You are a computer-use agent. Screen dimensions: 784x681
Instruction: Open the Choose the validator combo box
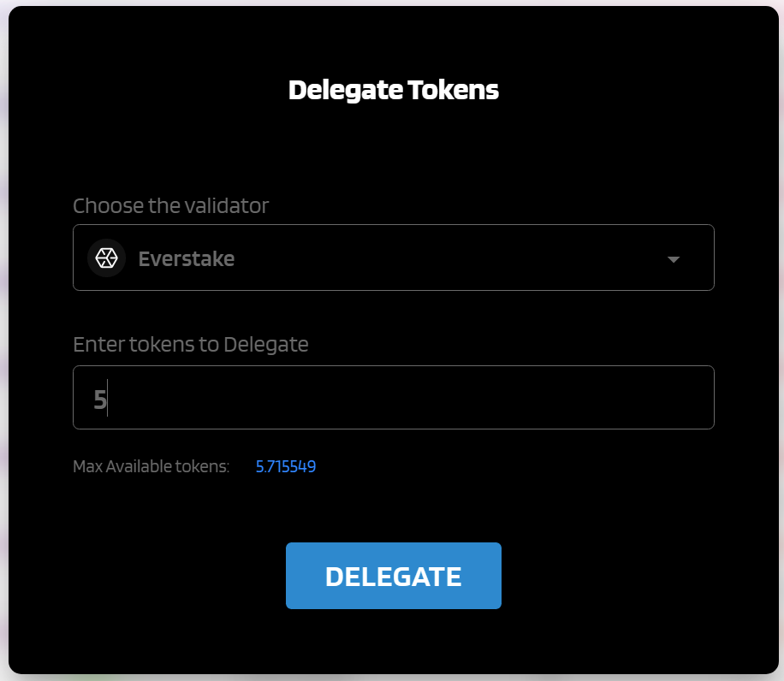coord(394,258)
